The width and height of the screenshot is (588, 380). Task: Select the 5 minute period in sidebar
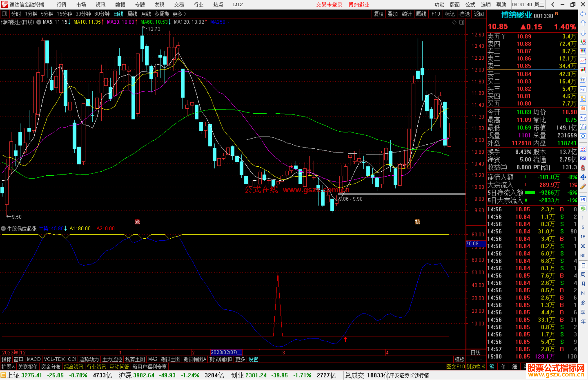pos(583,227)
